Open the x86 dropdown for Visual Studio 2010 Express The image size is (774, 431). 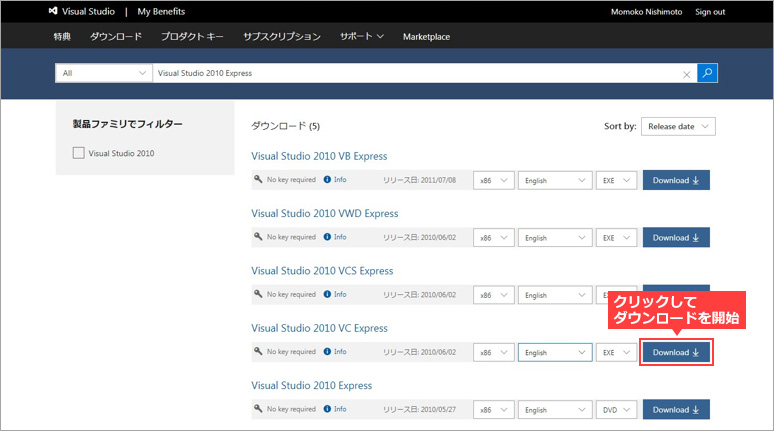pyautogui.click(x=494, y=410)
